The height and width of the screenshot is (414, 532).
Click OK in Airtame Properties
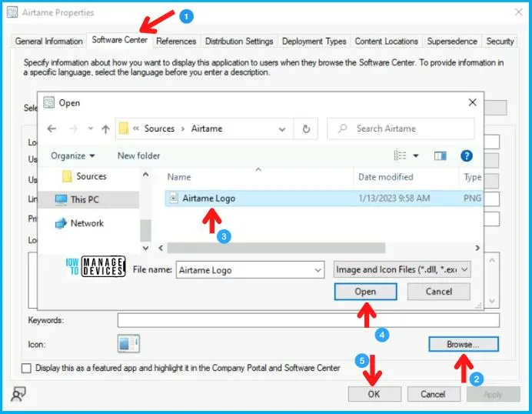click(x=374, y=394)
